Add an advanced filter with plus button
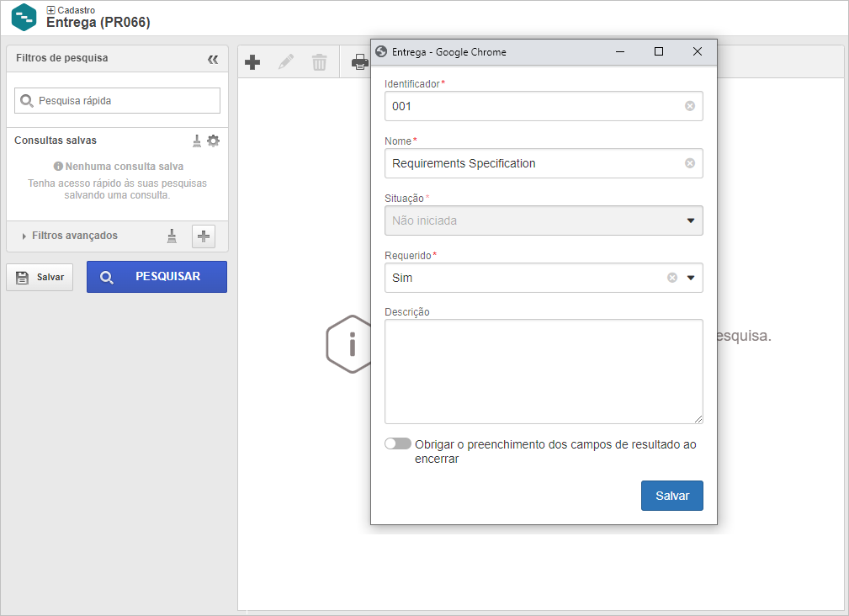This screenshot has width=849, height=616. pos(204,236)
